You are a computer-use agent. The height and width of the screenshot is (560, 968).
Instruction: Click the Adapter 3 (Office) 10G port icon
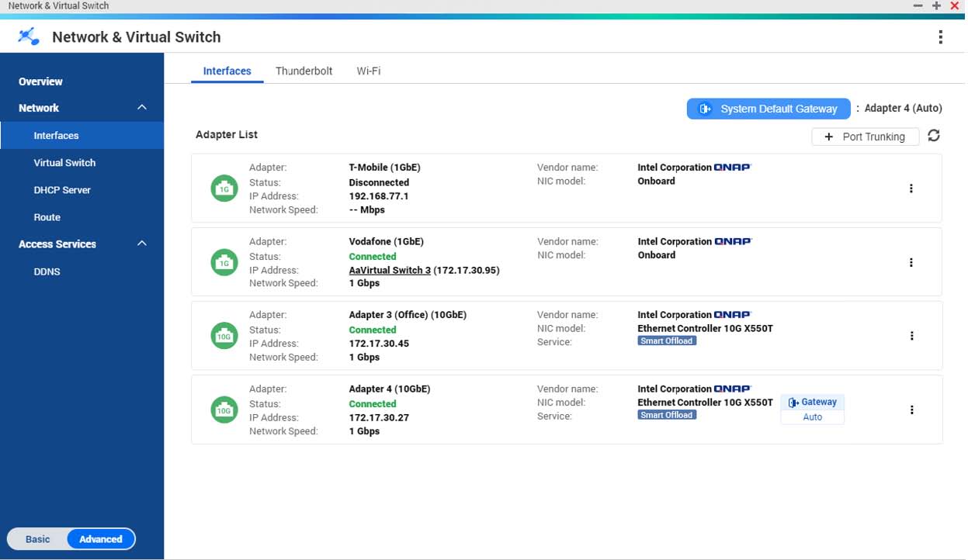pos(224,336)
